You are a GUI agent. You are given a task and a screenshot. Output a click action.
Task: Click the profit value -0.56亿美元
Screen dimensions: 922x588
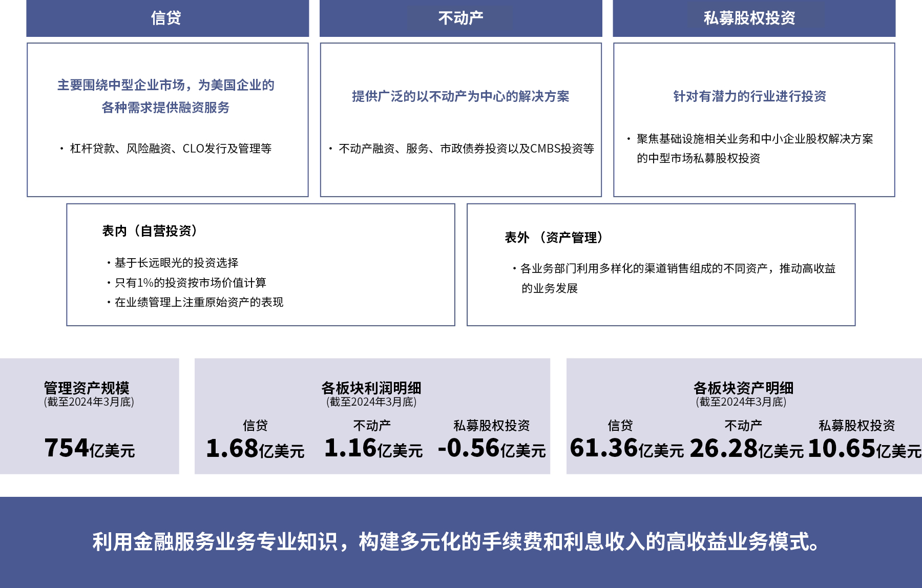492,449
